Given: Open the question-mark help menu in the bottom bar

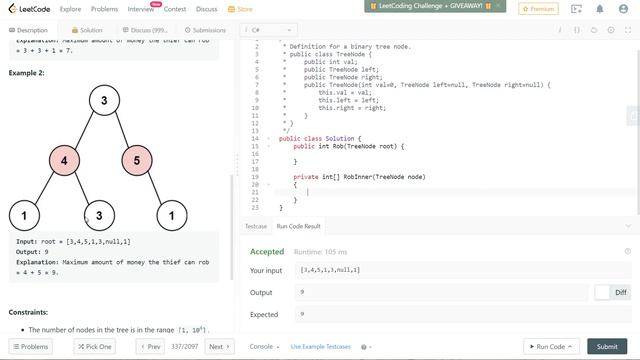Looking at the screenshot, I should (x=366, y=347).
